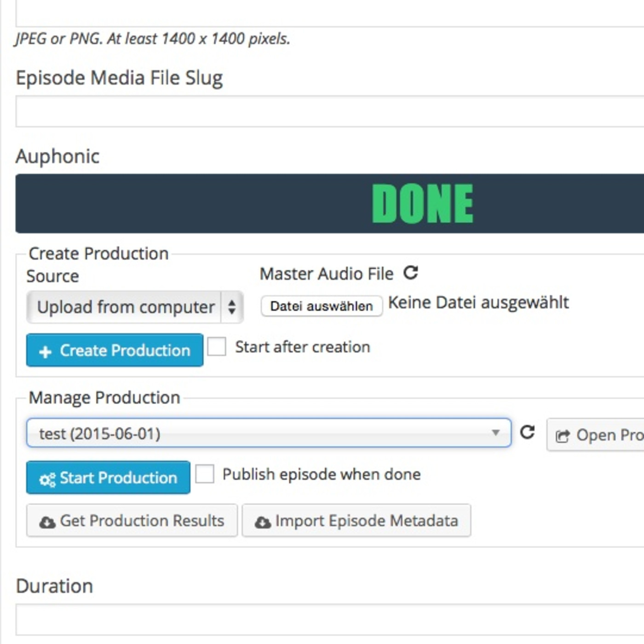Click cloud icon on Get Production Results

tap(47, 522)
